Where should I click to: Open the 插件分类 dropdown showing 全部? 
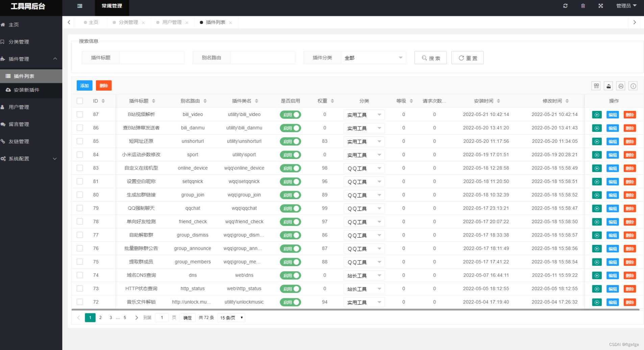pyautogui.click(x=373, y=57)
